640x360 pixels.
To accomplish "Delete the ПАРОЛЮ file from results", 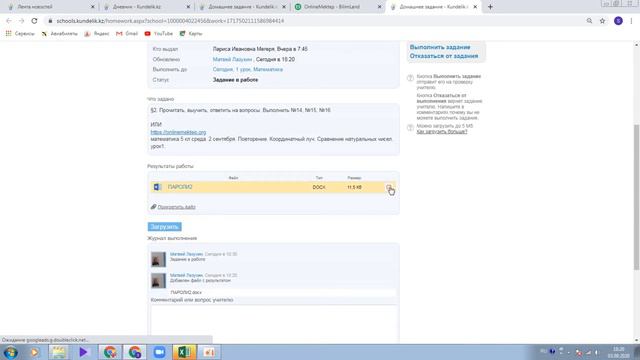I will coord(389,187).
